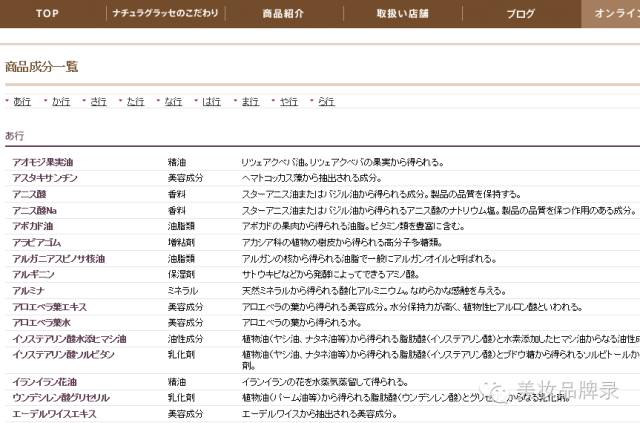
Task: Go to 商品紹介 navigation tab
Action: (x=282, y=13)
